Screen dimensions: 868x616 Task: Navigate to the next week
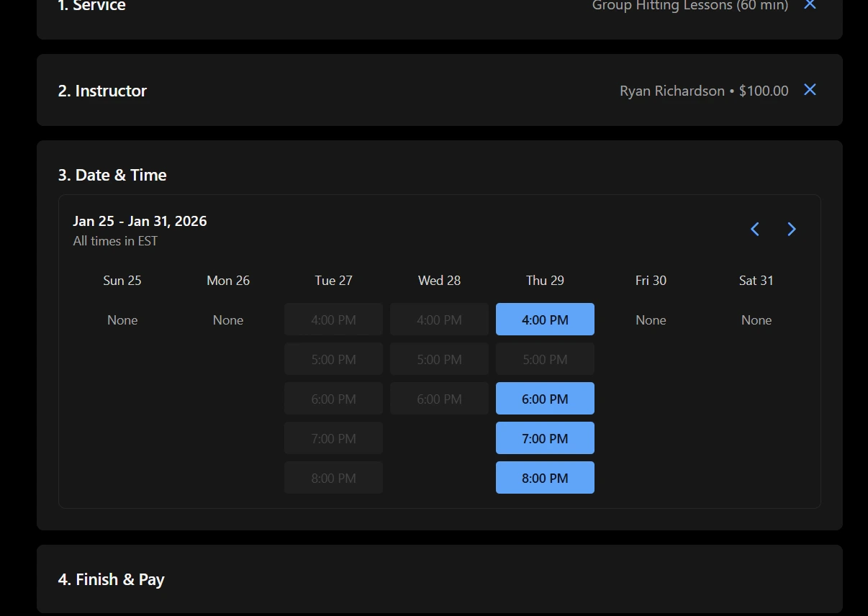tap(791, 229)
